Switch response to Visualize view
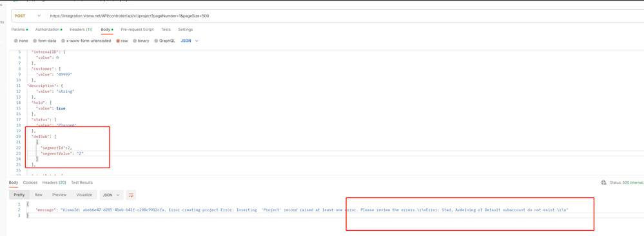 click(x=84, y=195)
